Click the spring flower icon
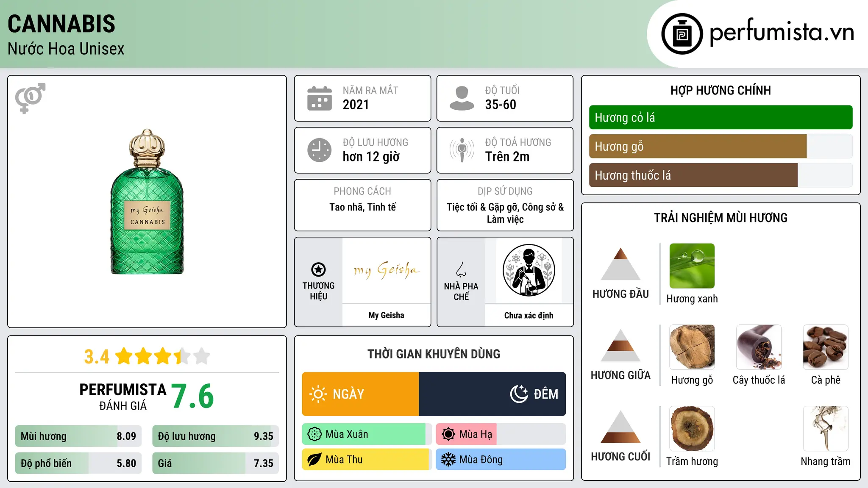Image resolution: width=868 pixels, height=488 pixels. pos(314,434)
